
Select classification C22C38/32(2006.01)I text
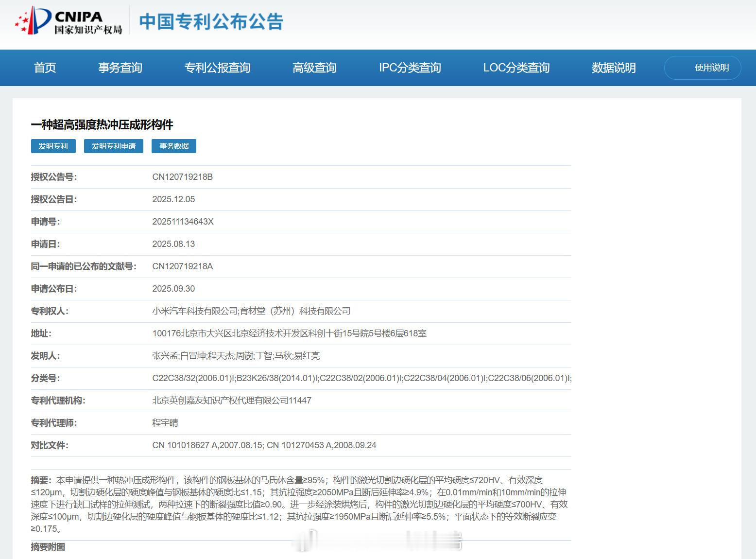tap(193, 378)
